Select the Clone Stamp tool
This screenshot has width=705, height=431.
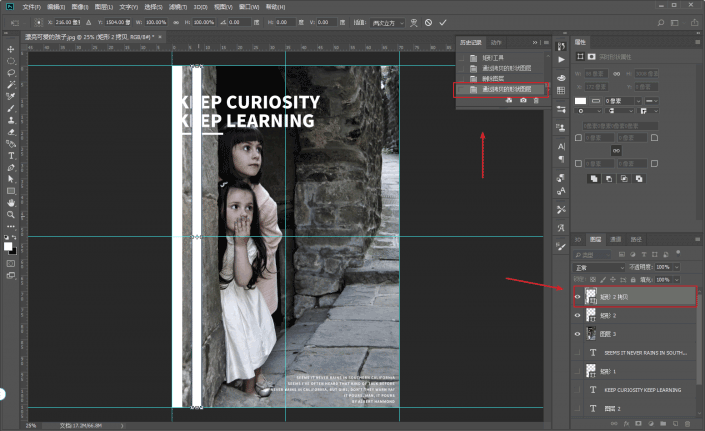click(11, 120)
